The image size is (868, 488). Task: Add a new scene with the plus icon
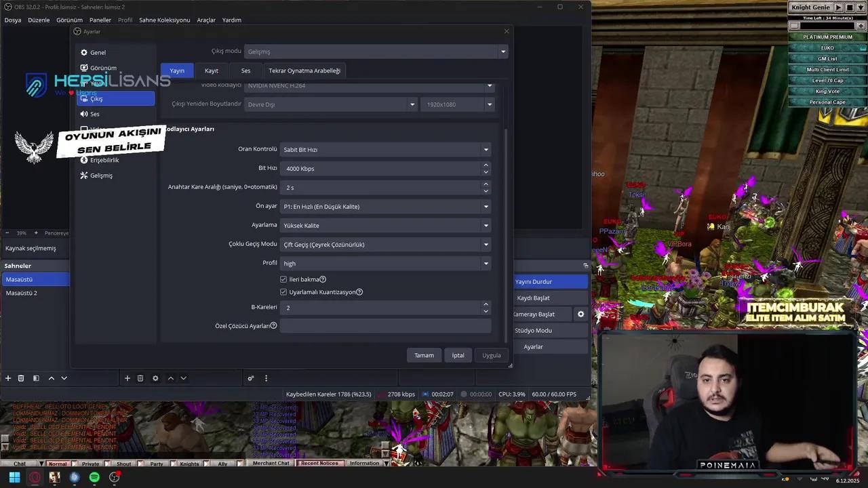tap(8, 378)
